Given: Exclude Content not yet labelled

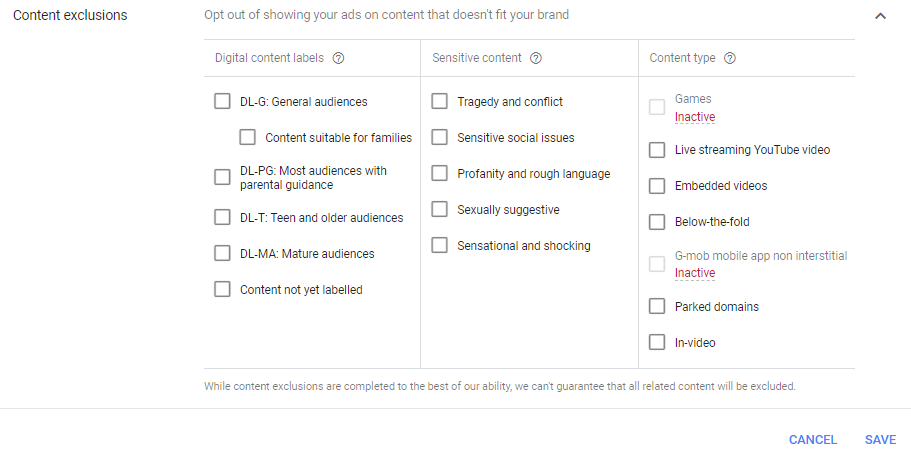Looking at the screenshot, I should click(222, 289).
